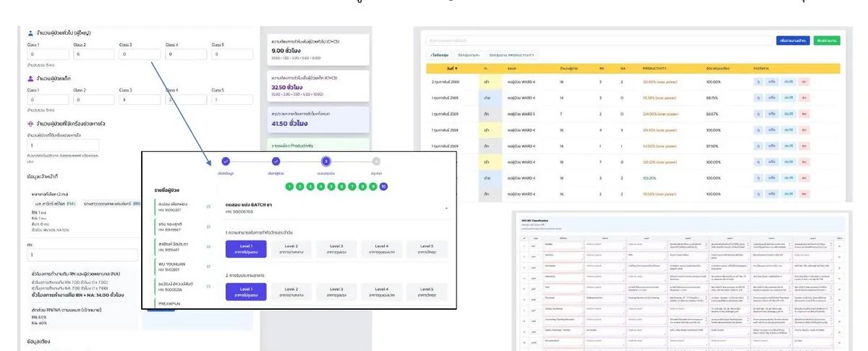Edit the 2 กุมภาพันธ์ 2569 record
The height and width of the screenshot is (351, 868).
[773, 83]
